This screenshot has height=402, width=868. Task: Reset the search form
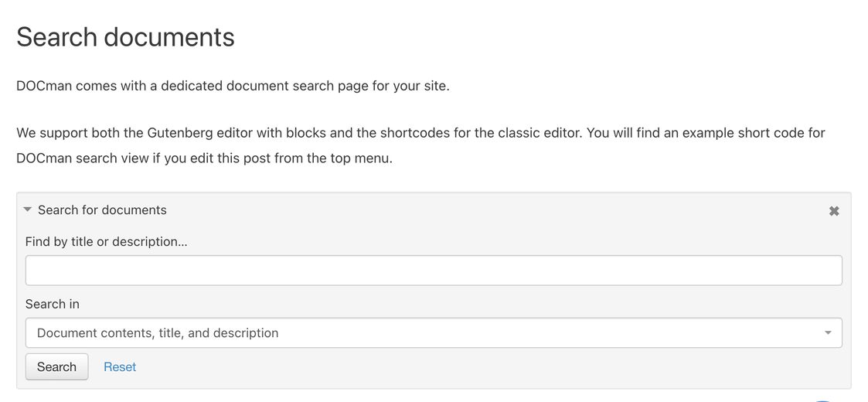120,367
